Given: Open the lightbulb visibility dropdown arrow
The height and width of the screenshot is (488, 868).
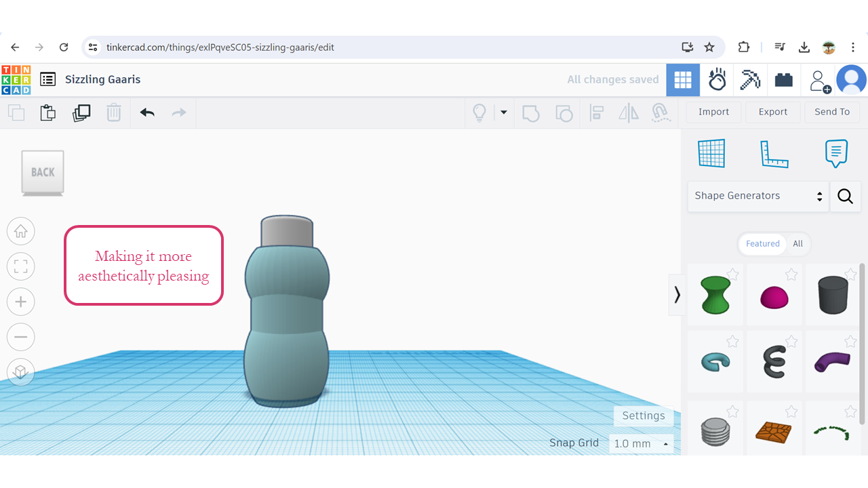Looking at the screenshot, I should [x=504, y=113].
